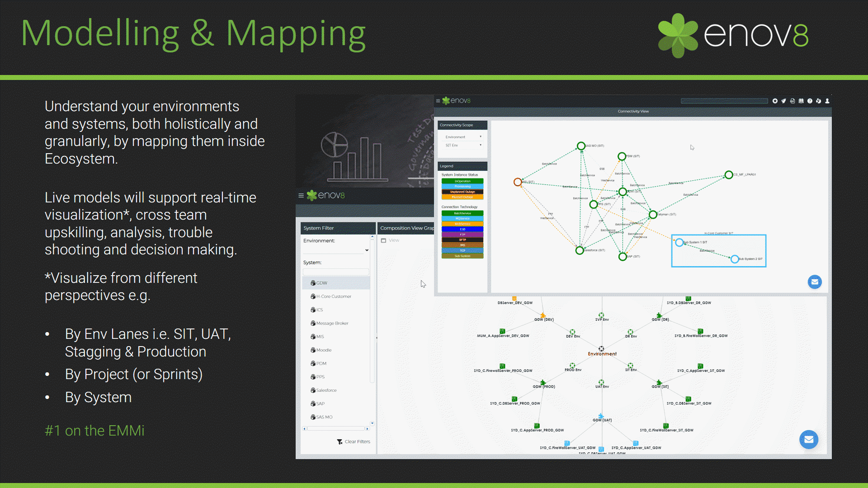Click the mail chat bubble in Connectivity View
The width and height of the screenshot is (868, 488).
pyautogui.click(x=815, y=282)
